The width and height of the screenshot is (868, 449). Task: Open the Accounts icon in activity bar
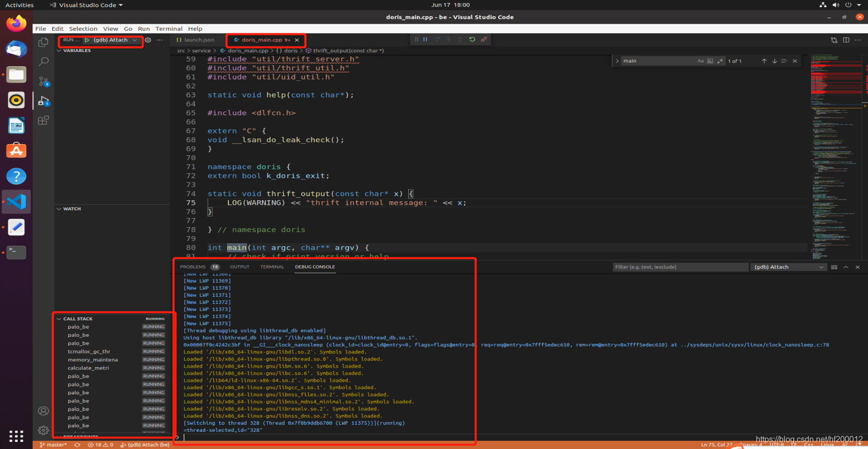click(x=43, y=411)
